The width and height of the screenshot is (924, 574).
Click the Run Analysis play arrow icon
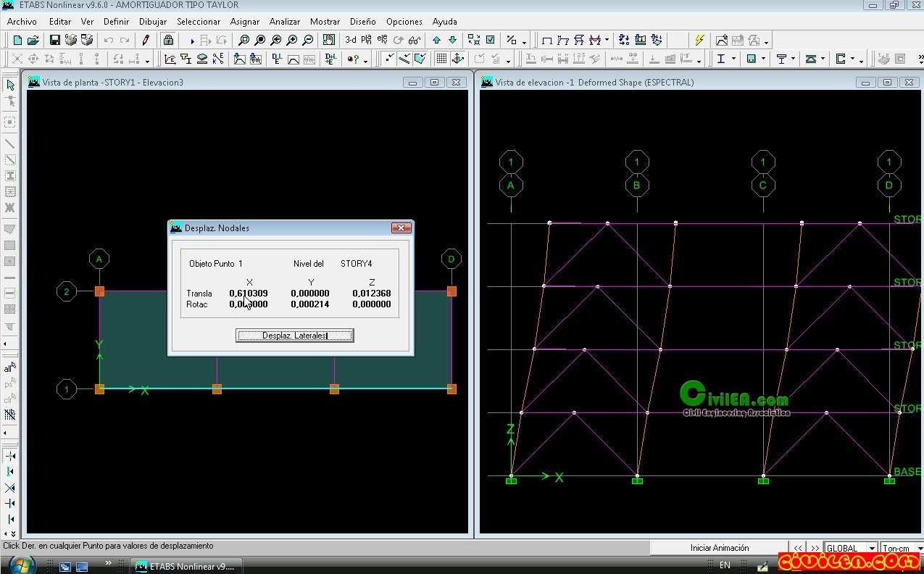click(x=192, y=41)
